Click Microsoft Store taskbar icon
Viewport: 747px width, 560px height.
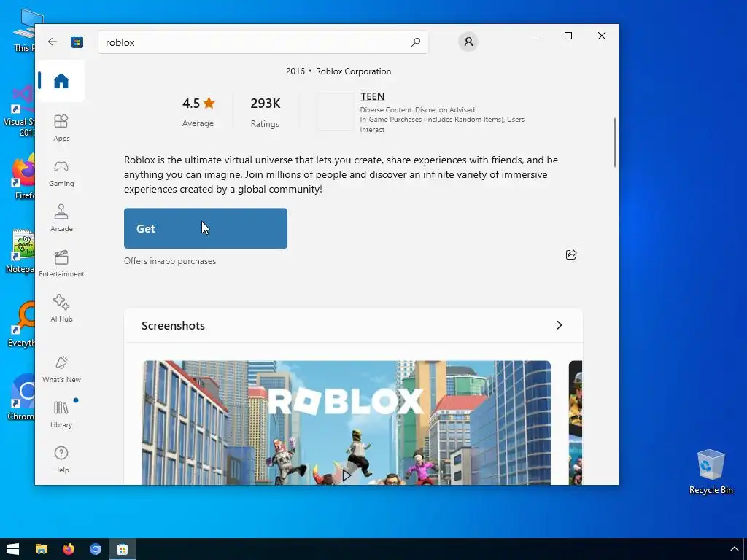pyautogui.click(x=123, y=549)
